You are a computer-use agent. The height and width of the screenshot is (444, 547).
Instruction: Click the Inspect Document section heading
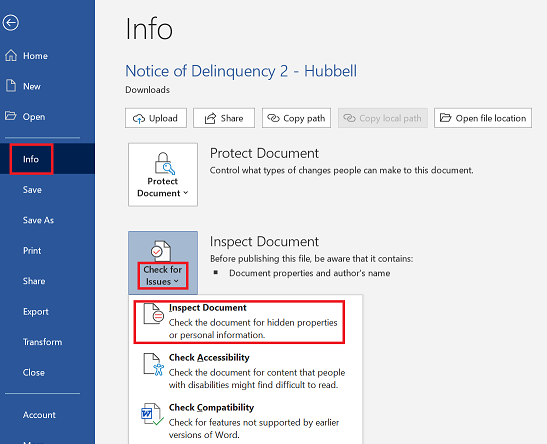pyautogui.click(x=264, y=242)
